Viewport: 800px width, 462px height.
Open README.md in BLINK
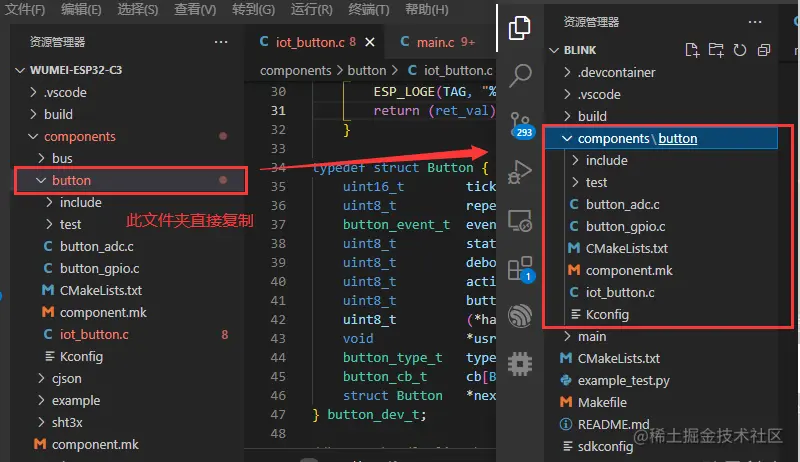(662, 424)
